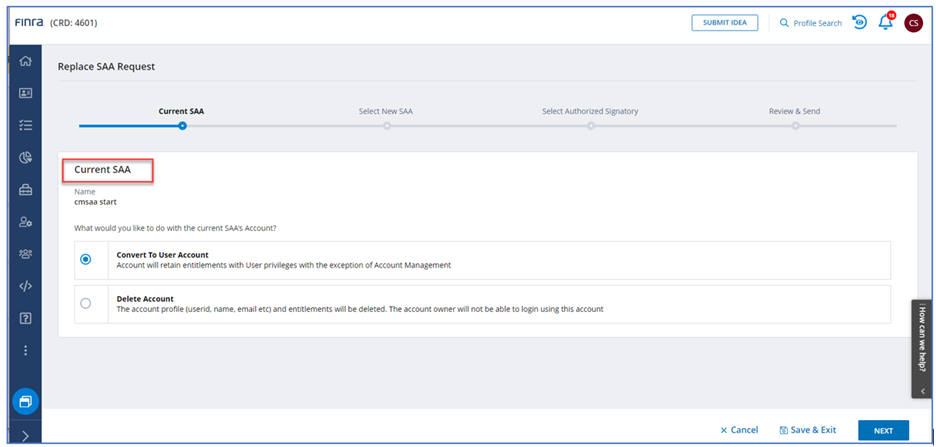Image resolution: width=936 pixels, height=447 pixels.
Task: Expand the 'How can we help?' side panel
Action: point(923,392)
